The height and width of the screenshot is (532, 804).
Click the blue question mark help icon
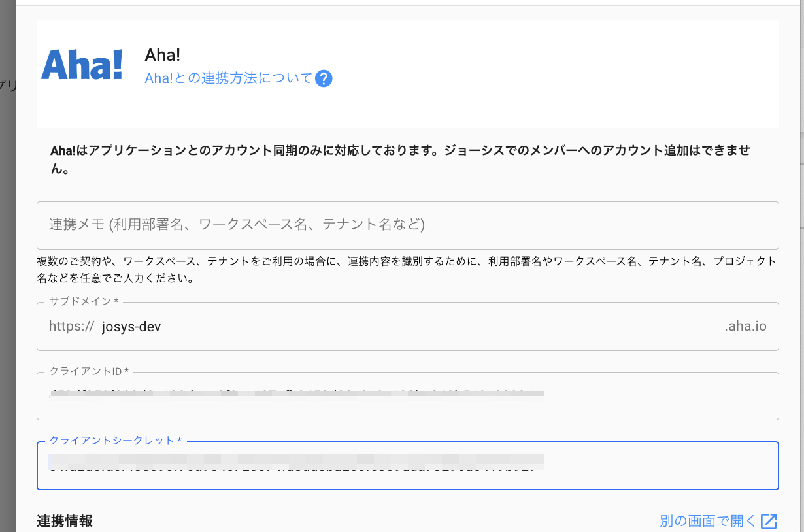click(324, 78)
